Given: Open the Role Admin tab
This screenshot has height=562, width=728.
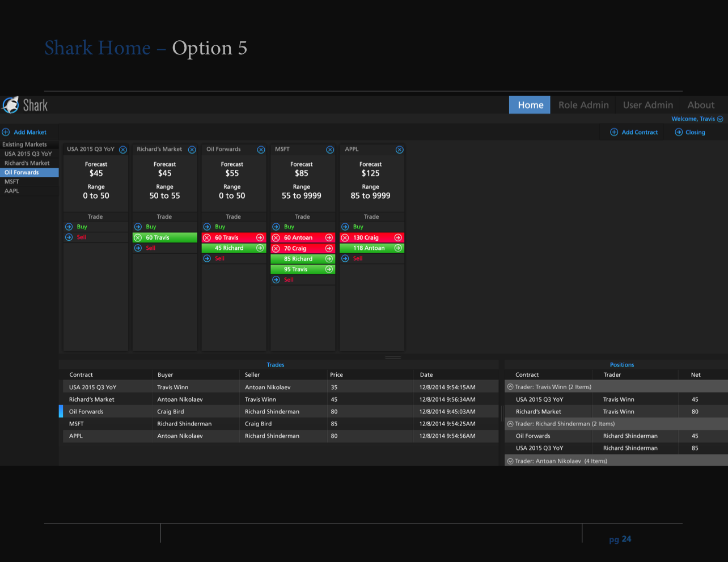Looking at the screenshot, I should (x=583, y=105).
